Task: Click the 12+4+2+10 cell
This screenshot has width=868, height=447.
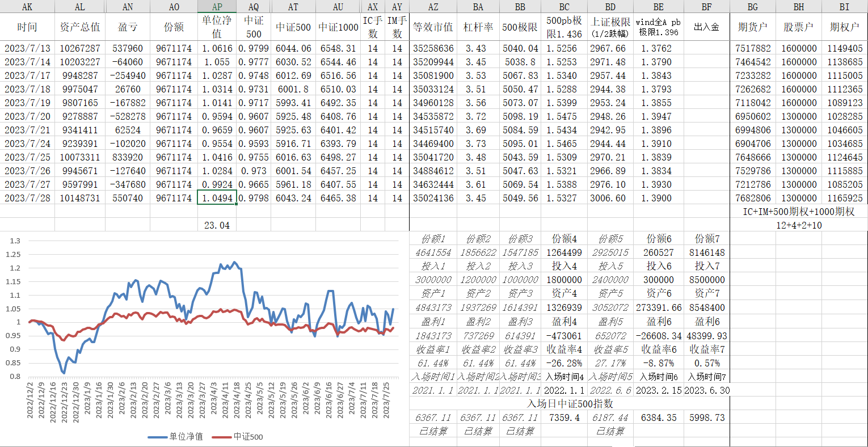Action: coord(798,225)
